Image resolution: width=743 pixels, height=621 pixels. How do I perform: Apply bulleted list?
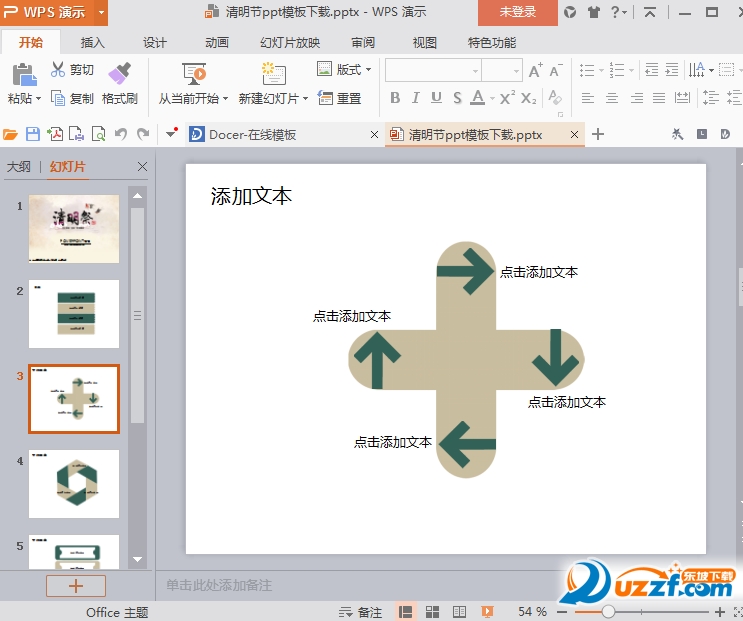(x=587, y=71)
